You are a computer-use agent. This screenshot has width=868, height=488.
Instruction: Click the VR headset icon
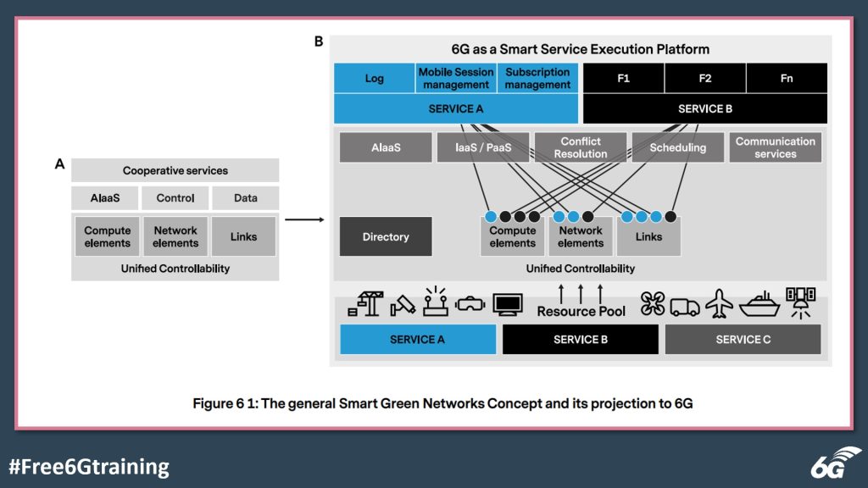[x=470, y=304]
